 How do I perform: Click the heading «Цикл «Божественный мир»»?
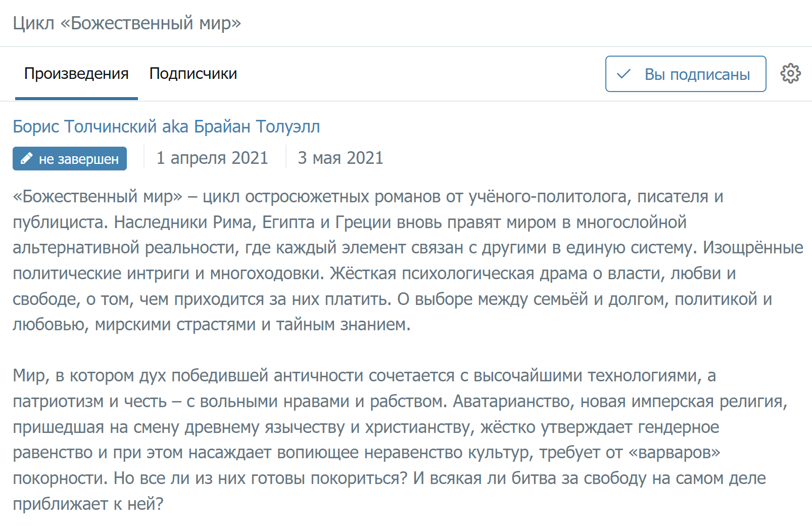127,23
